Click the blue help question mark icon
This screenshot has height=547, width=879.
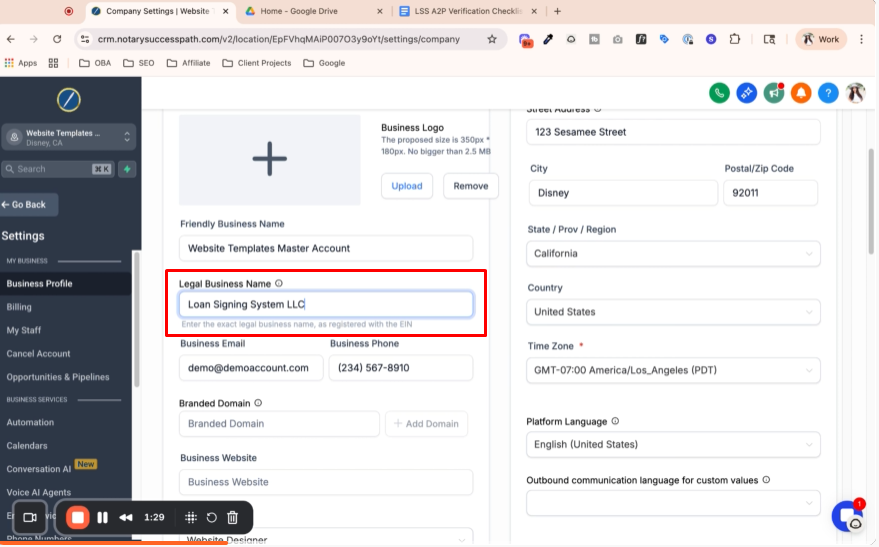click(828, 92)
